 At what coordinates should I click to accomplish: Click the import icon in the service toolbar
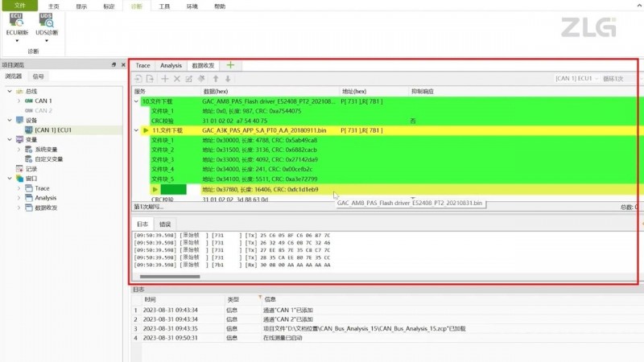tap(138, 78)
